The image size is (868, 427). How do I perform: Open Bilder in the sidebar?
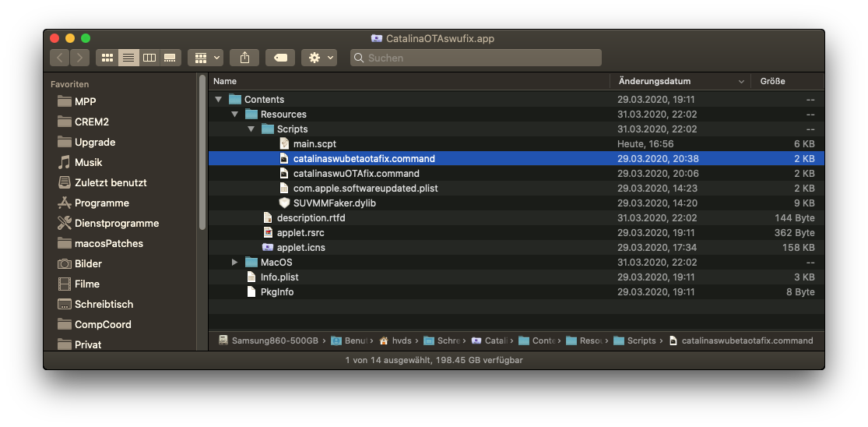click(88, 263)
